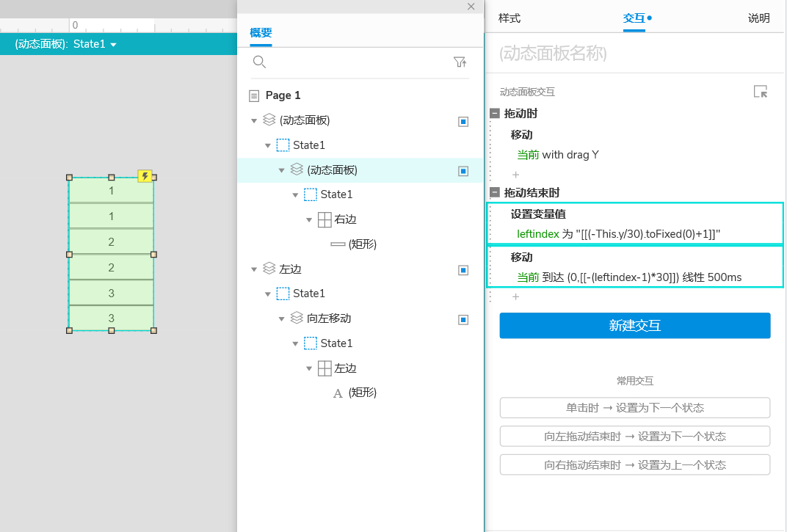Viewport: 787px width, 532px height.
Task: Collapse the State1 node above 右边
Action: (295, 194)
